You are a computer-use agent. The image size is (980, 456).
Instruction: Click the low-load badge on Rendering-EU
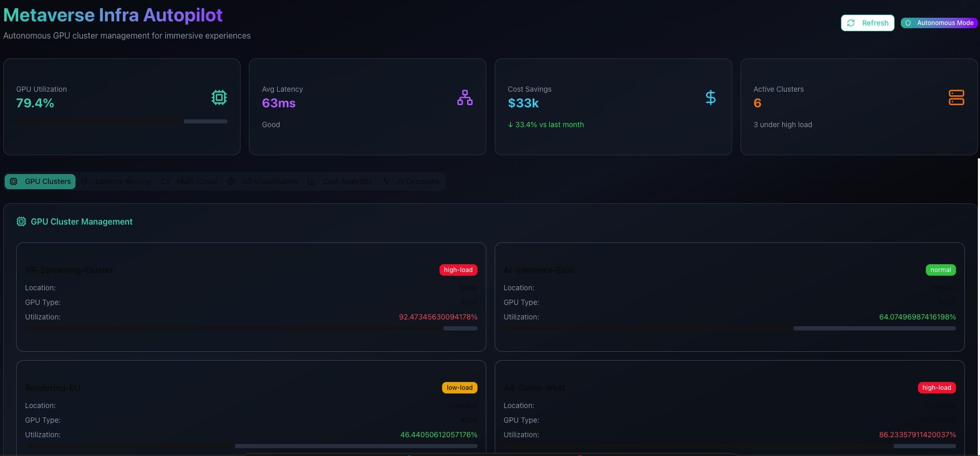pos(460,388)
